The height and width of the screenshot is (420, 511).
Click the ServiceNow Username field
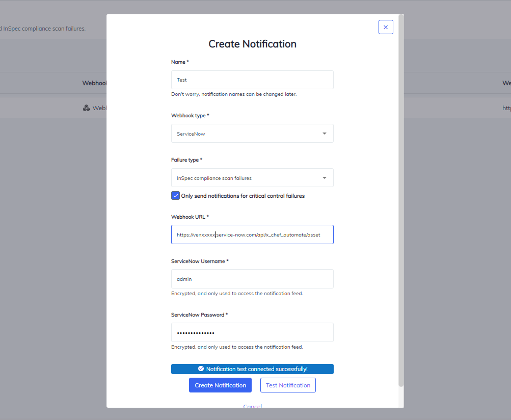[x=252, y=279]
